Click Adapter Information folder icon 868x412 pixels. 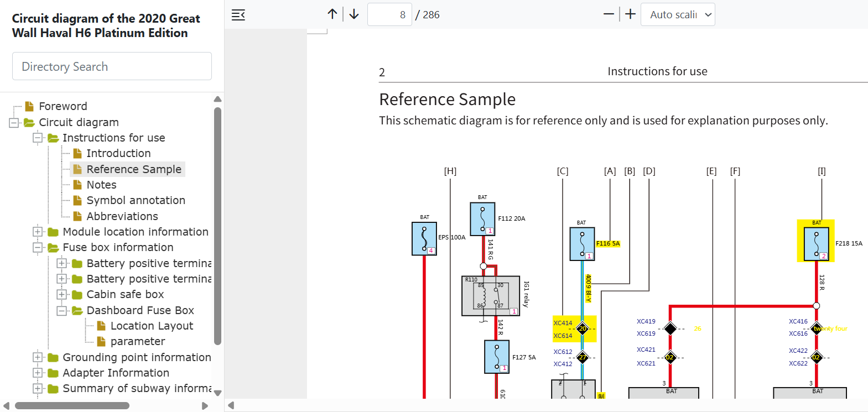click(x=53, y=373)
